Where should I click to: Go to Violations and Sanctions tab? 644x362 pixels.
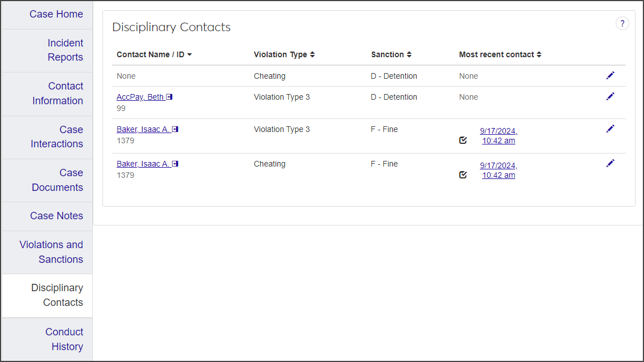tap(51, 252)
